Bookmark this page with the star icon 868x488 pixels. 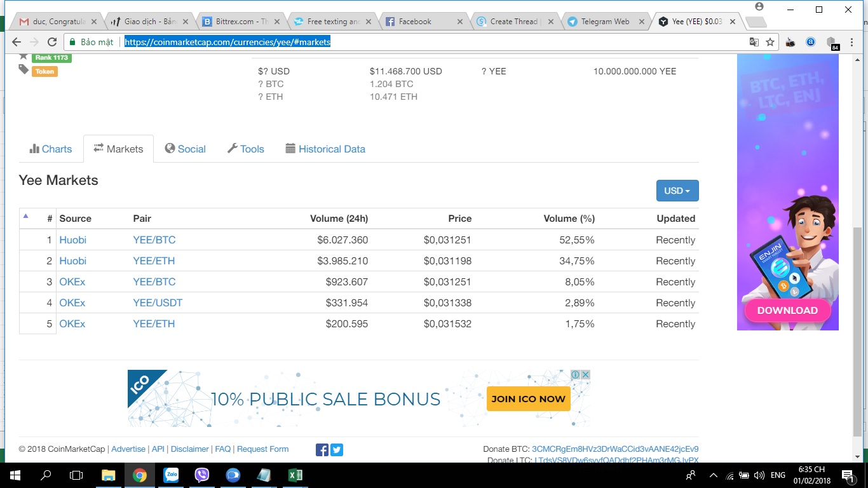770,42
